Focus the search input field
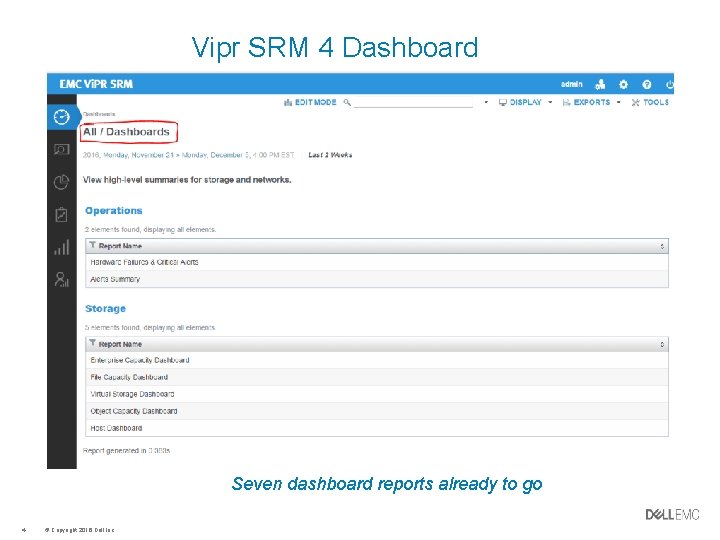This screenshot has height=540, width=720. pyautogui.click(x=413, y=102)
